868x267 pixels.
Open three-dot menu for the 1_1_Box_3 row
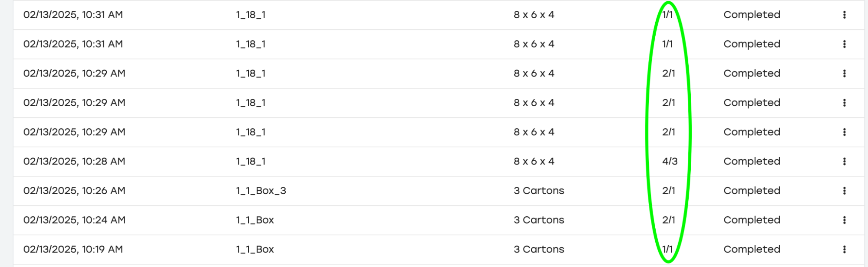(x=844, y=191)
